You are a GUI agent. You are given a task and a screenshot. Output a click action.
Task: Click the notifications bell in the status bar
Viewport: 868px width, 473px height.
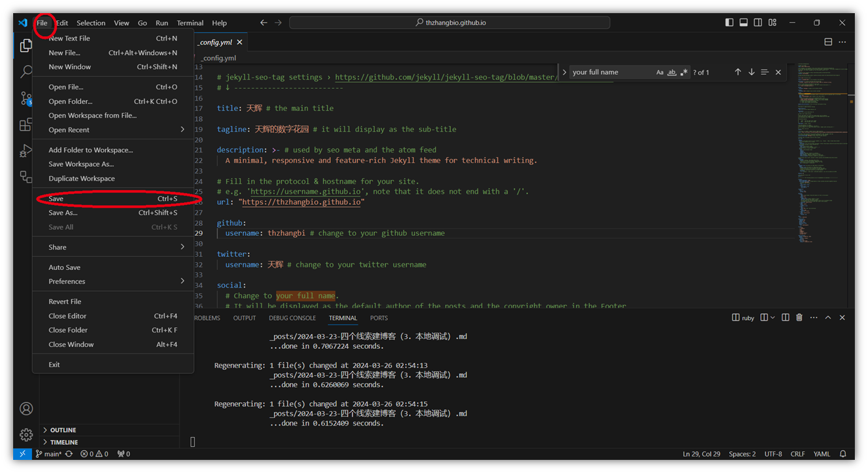coord(843,454)
